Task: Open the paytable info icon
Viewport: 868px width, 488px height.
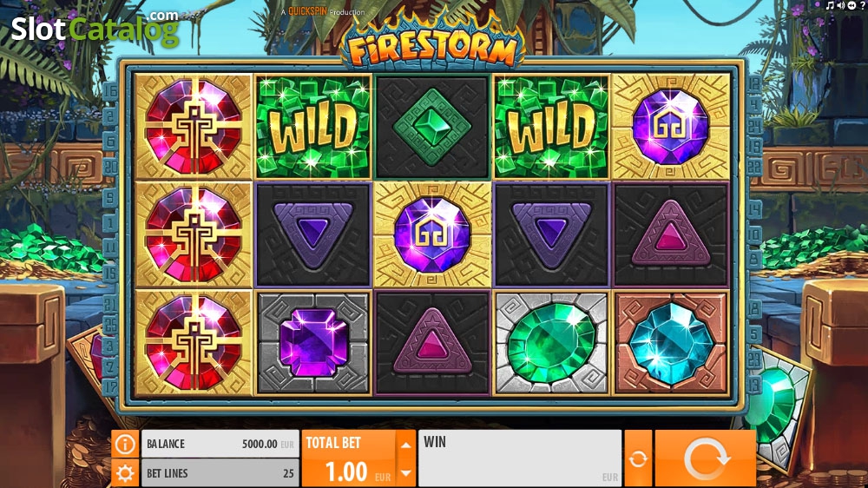Action: click(125, 444)
